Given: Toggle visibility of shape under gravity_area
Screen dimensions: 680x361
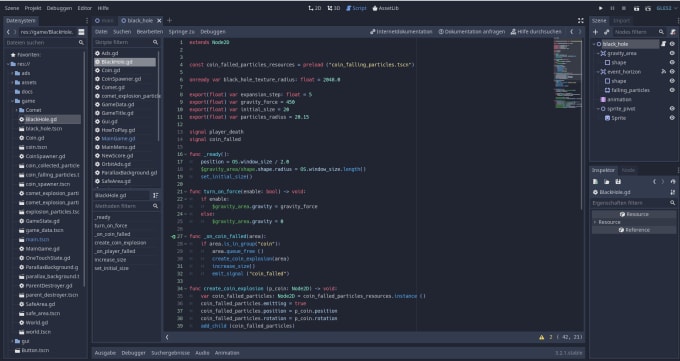Looking at the screenshot, I should [x=672, y=62].
